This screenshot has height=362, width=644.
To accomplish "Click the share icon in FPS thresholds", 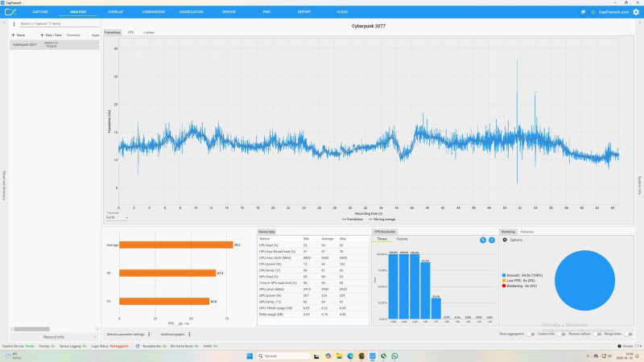I will click(492, 240).
